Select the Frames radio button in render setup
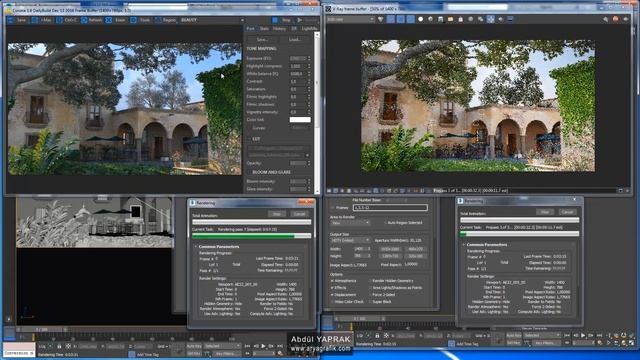Image resolution: width=640 pixels, height=360 pixels. 332,208
